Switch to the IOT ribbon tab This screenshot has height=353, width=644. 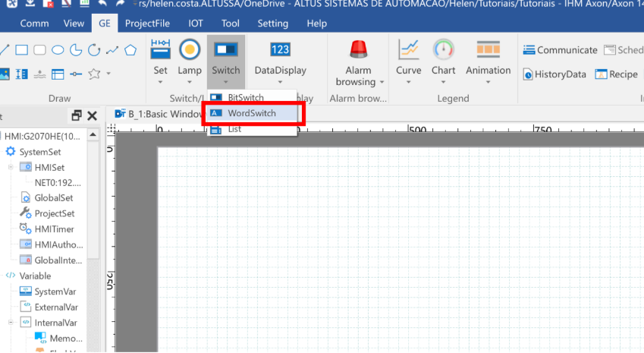click(x=196, y=24)
